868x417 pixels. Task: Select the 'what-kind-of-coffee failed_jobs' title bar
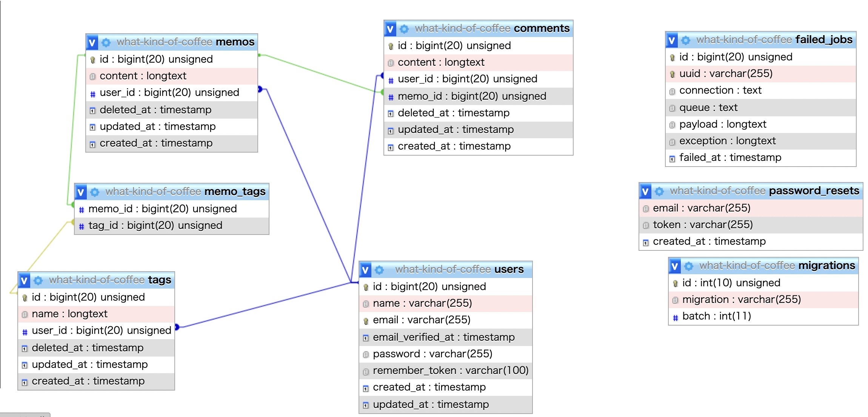(761, 40)
